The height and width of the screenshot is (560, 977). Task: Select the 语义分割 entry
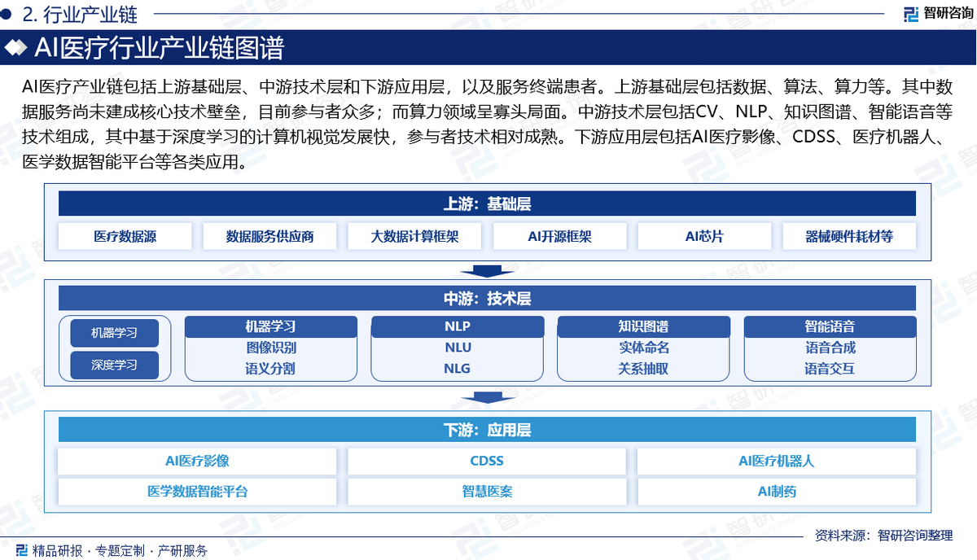pos(271,368)
